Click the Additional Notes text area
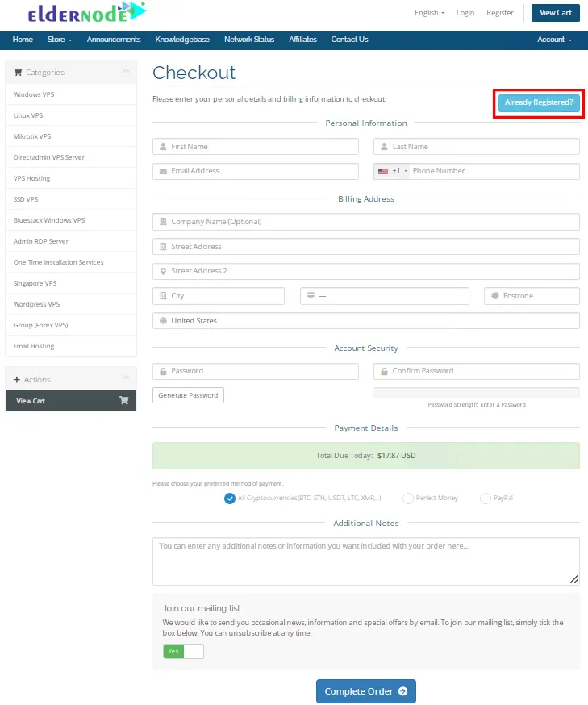This screenshot has height=705, width=588. tap(365, 561)
